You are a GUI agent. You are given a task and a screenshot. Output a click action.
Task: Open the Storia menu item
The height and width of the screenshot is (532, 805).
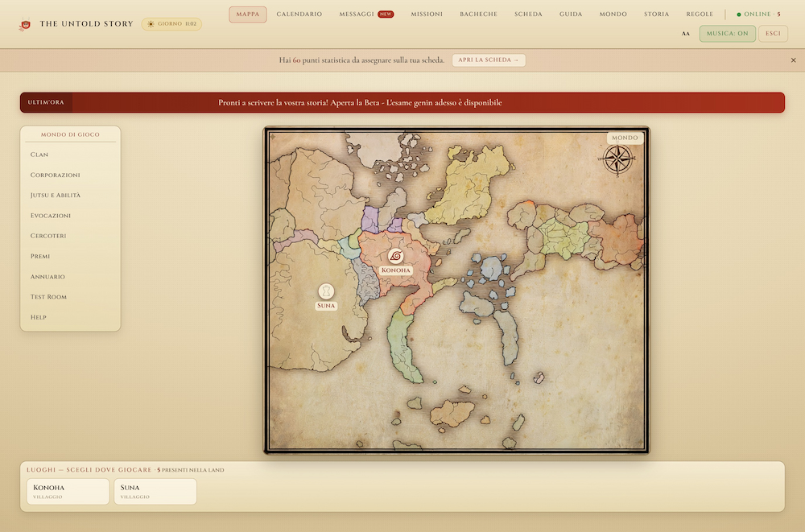pos(657,14)
